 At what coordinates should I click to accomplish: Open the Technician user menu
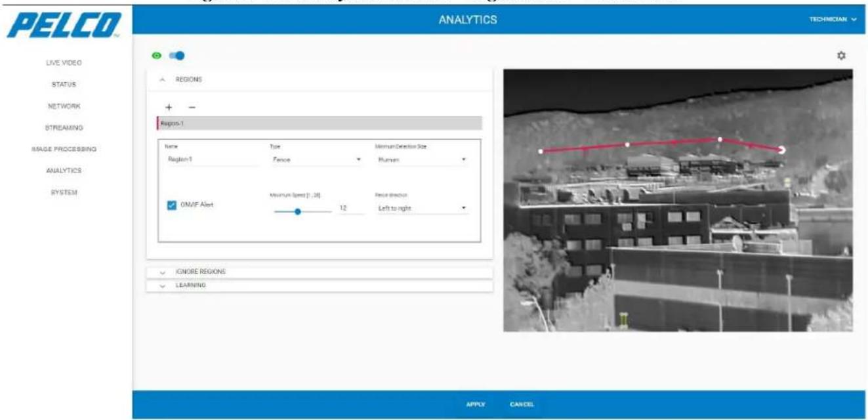(833, 20)
